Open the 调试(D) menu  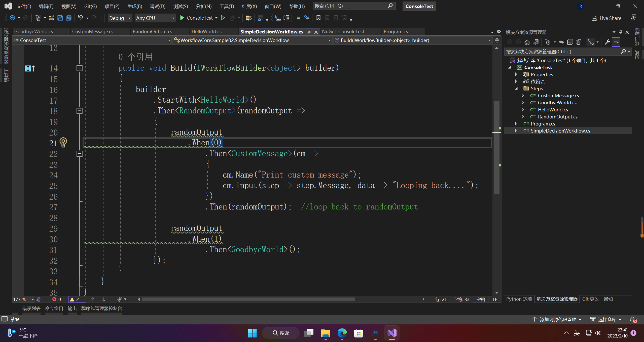tap(158, 6)
